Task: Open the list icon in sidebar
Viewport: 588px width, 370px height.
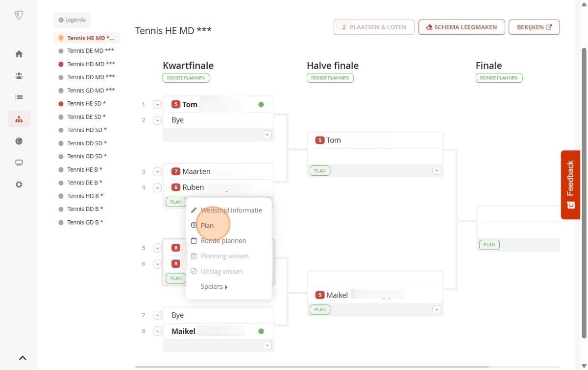Action: pyautogui.click(x=19, y=97)
